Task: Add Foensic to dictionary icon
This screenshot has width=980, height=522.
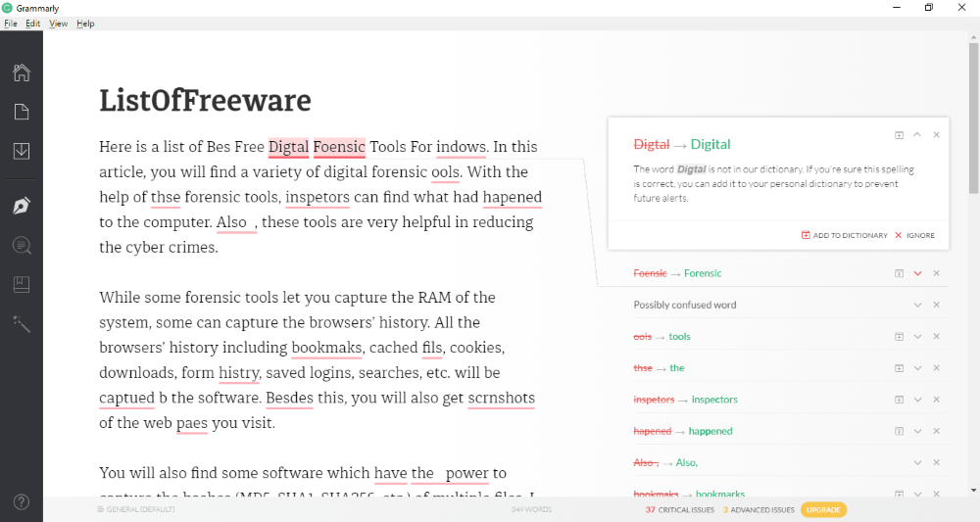Action: (899, 273)
